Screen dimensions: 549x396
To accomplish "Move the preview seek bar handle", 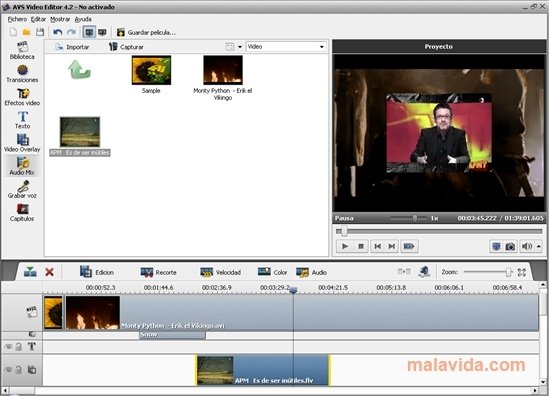I will coord(344,231).
